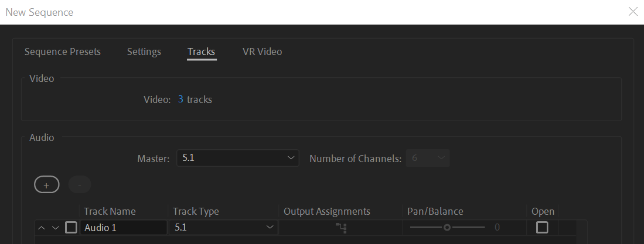Viewport: 644px width, 244px height.
Task: Click the add audio track plus button
Action: tap(46, 185)
